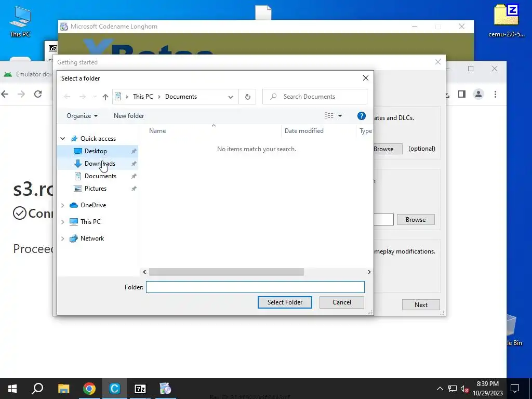Open clock showing 8:39 PM
Viewport: 532px width, 399px height.
pos(487,389)
